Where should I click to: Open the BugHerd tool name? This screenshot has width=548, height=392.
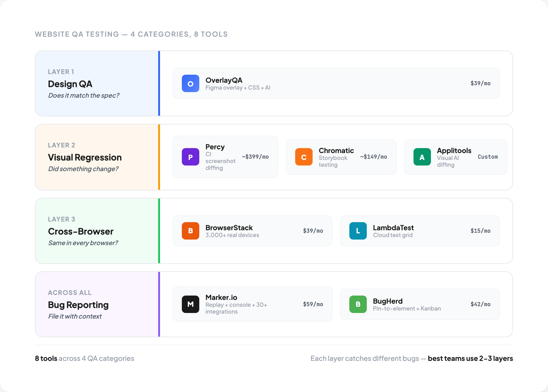(388, 301)
